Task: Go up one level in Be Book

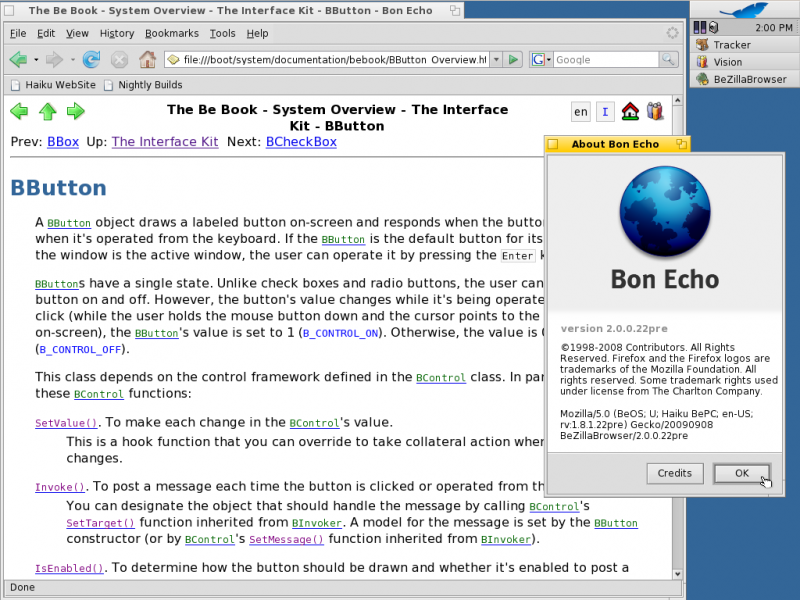Action: click(47, 111)
